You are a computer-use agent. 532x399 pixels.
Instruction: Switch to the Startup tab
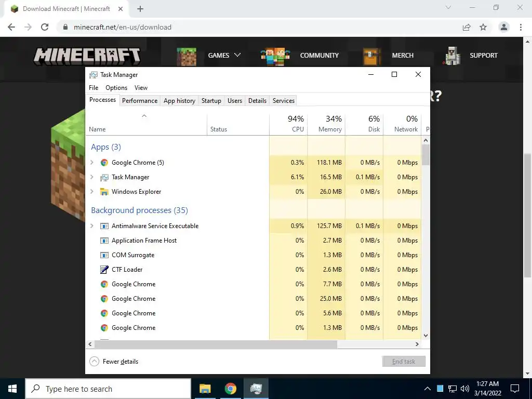click(211, 101)
